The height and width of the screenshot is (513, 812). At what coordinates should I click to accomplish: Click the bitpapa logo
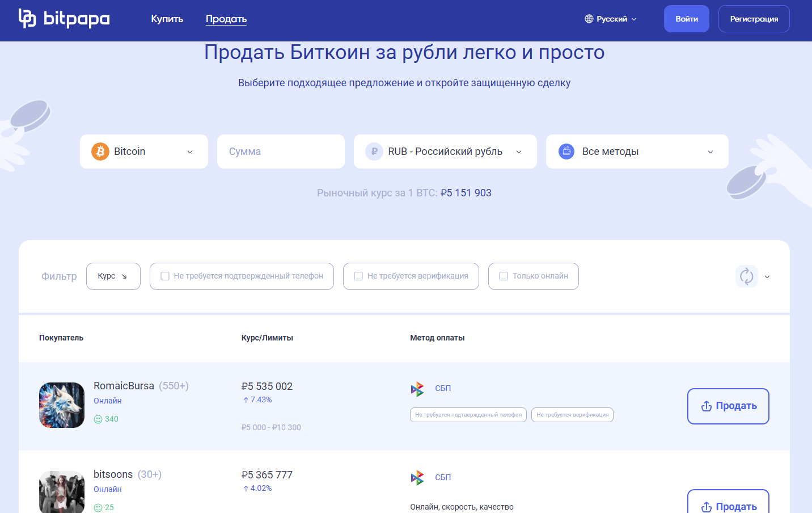(64, 19)
